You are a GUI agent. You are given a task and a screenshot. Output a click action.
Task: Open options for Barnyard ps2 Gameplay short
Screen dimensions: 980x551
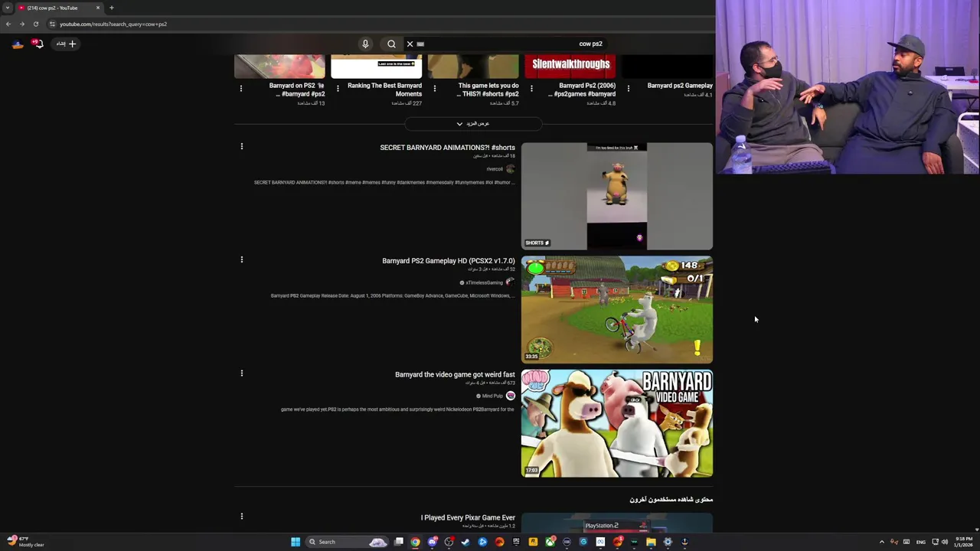(629, 88)
